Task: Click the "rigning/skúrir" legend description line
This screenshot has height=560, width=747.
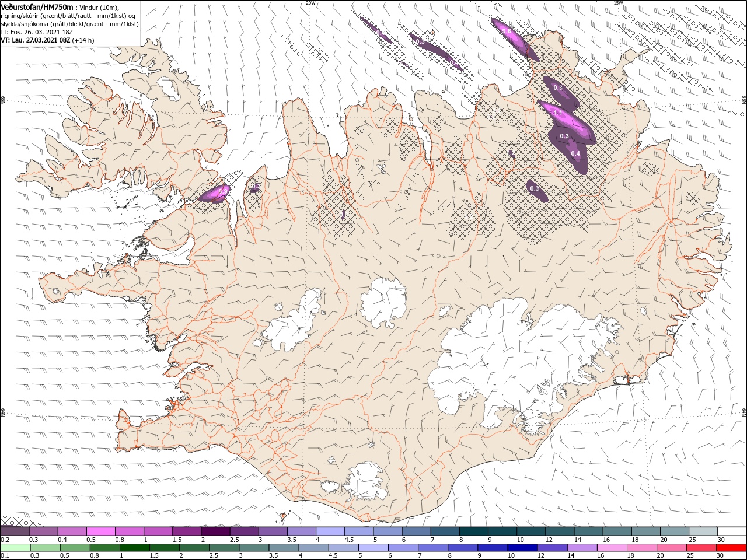Action: tap(69, 16)
